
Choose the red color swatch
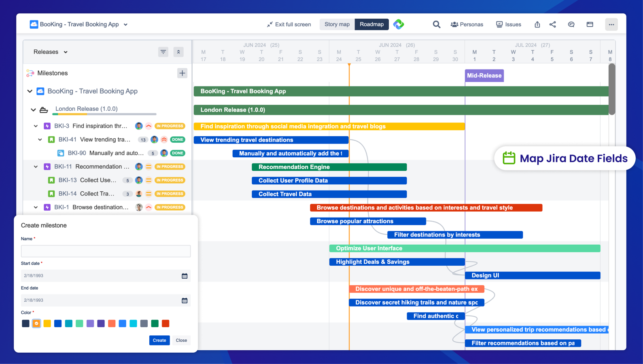click(166, 324)
